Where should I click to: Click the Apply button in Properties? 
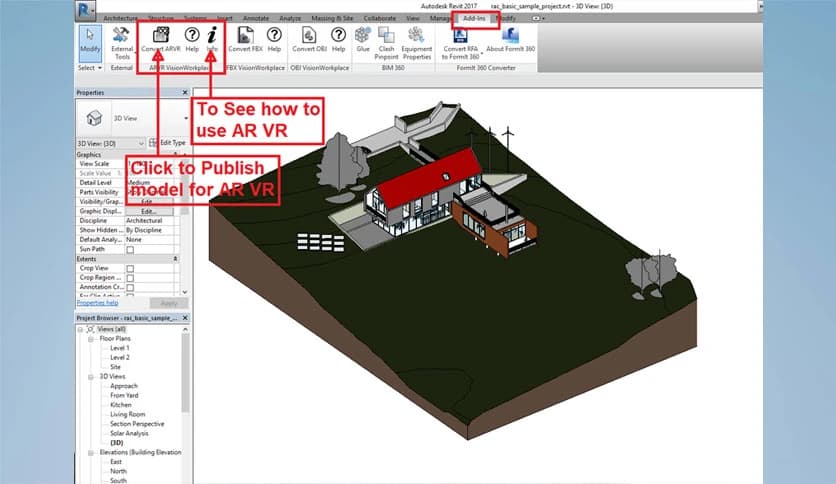pyautogui.click(x=169, y=303)
